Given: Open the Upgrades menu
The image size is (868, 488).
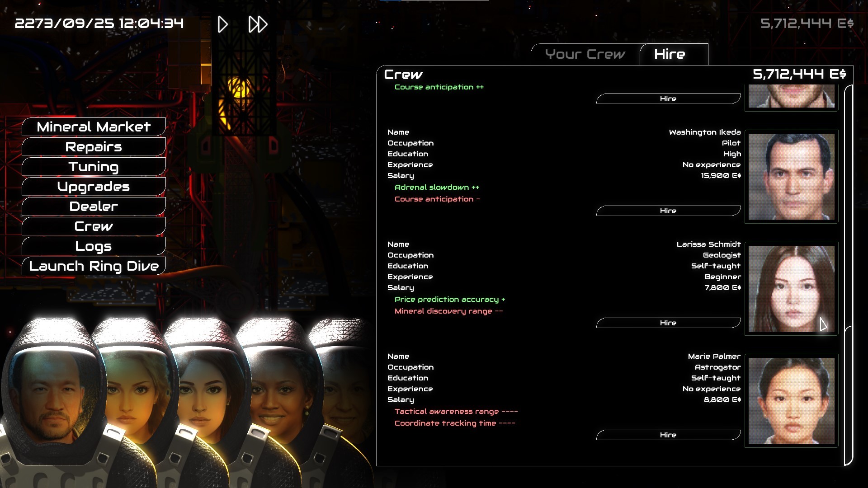Looking at the screenshot, I should [94, 187].
